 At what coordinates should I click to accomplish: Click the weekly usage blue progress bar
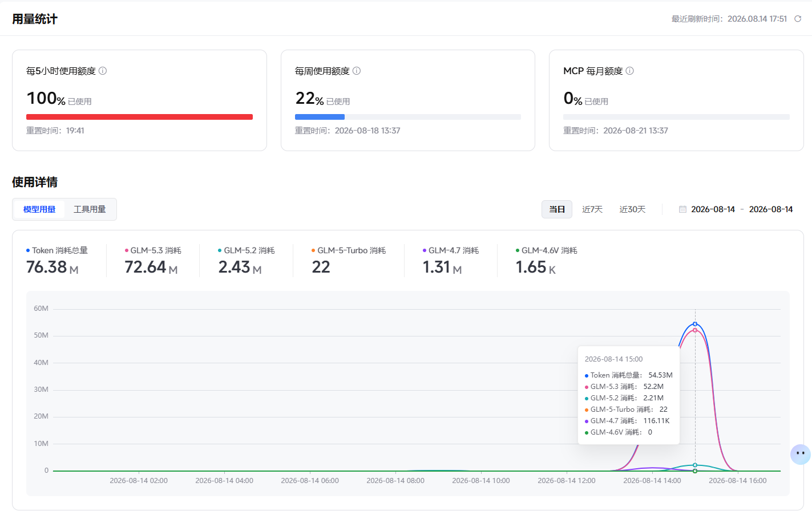(x=320, y=117)
